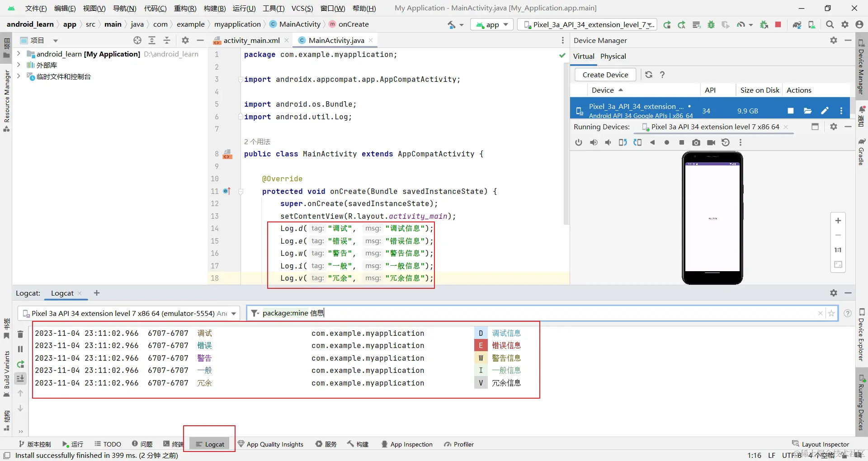
Task: Click the Attach Debugger to Process icon
Action: 764,24
